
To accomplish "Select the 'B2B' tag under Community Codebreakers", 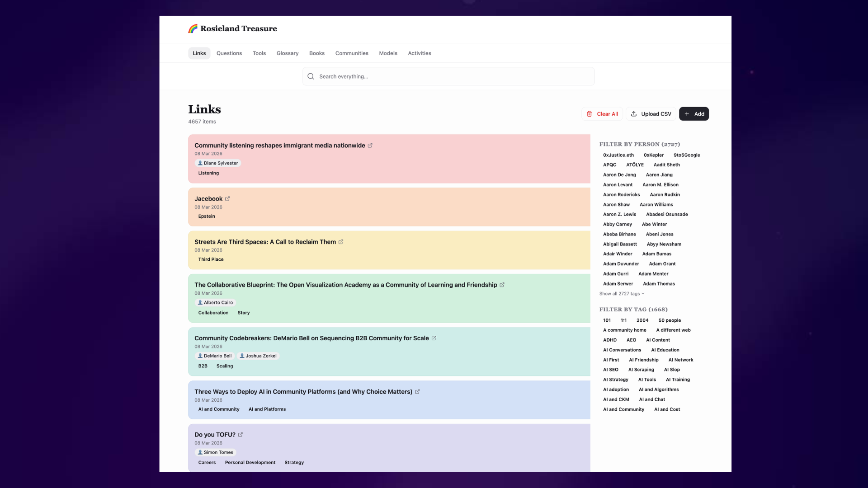I will [203, 366].
